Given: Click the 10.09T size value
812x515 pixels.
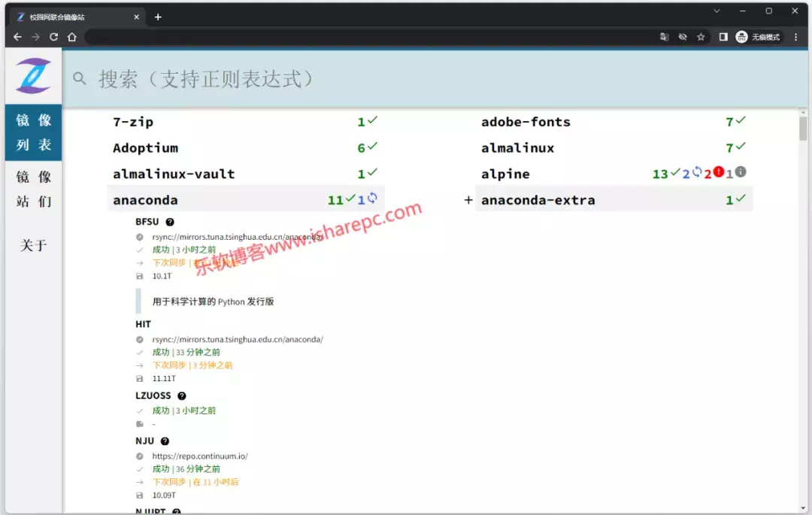Looking at the screenshot, I should pos(164,495).
